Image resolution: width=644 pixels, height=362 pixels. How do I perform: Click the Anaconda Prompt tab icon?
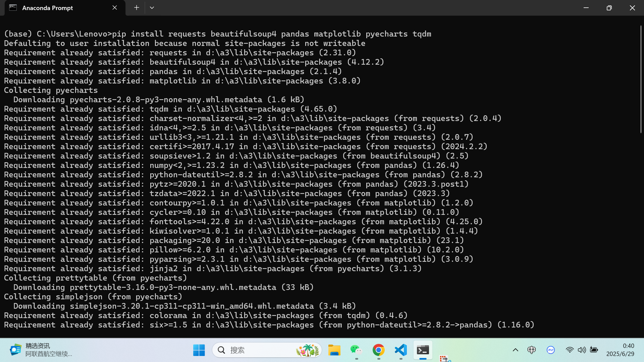(x=13, y=8)
